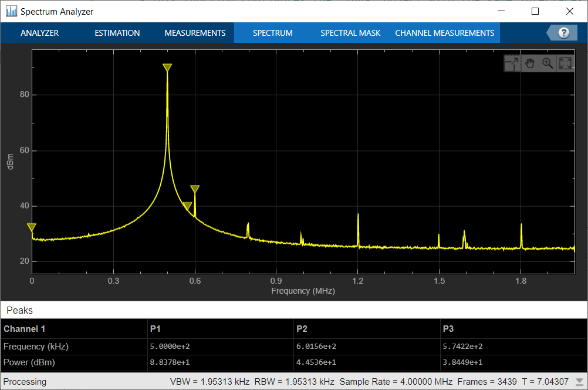Click the Frequency (kHz) row label
588x390 pixels.
tap(36, 347)
